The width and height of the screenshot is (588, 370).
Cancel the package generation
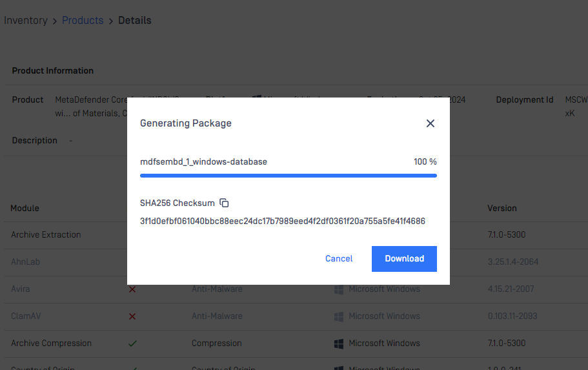339,258
